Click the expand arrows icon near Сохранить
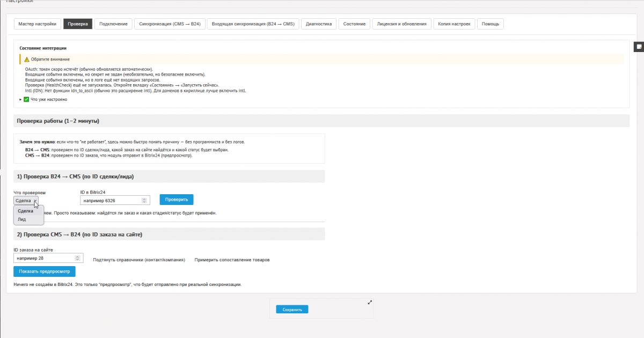This screenshot has height=338, width=644. tap(370, 302)
